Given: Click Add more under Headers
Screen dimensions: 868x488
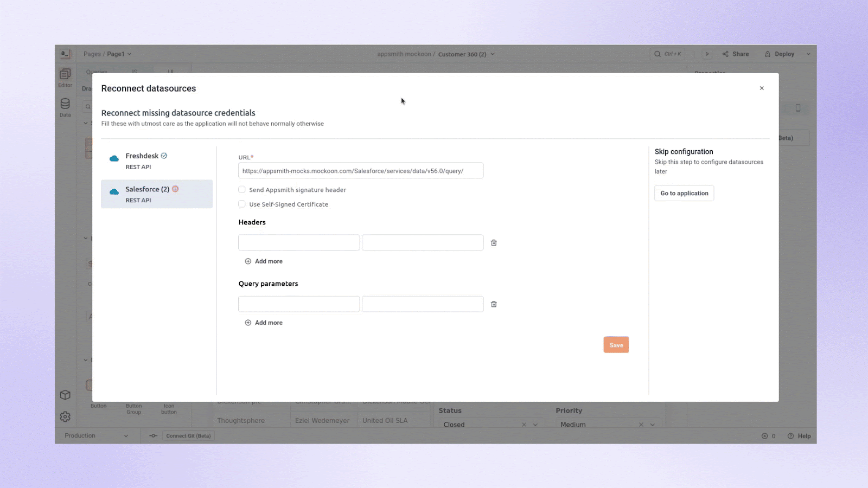Looking at the screenshot, I should click(x=264, y=261).
